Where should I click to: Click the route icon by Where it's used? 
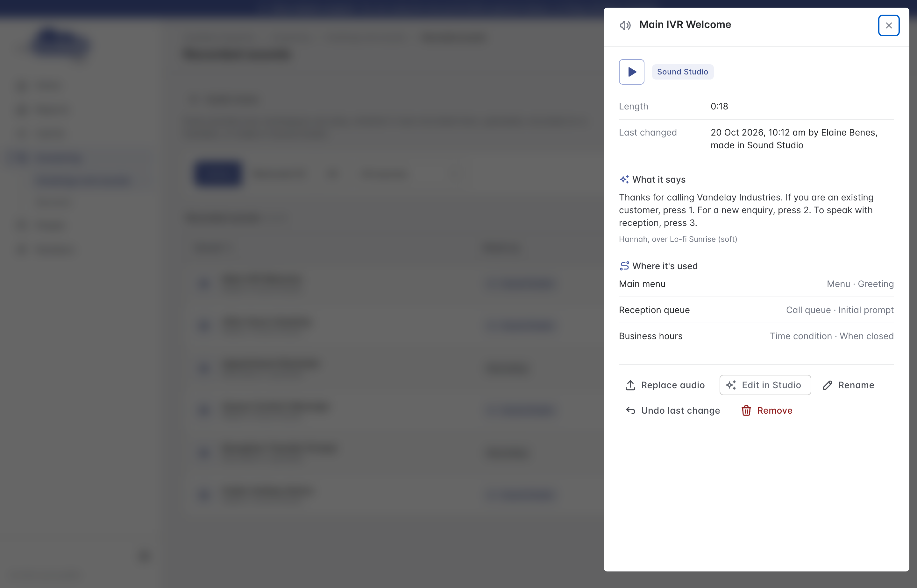click(624, 266)
